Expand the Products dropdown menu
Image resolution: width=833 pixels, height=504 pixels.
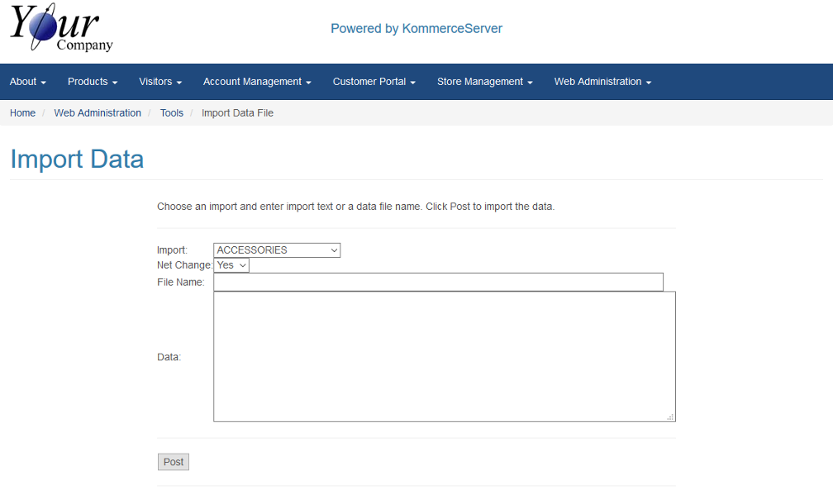93,82
